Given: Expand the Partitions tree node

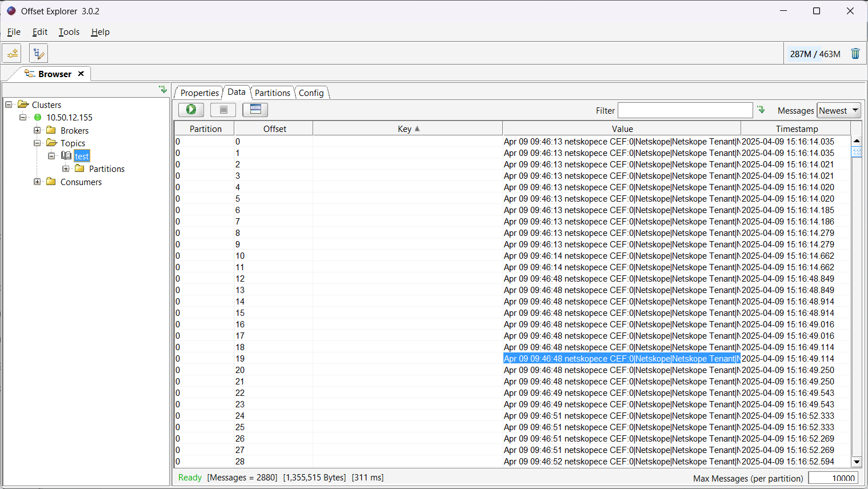Looking at the screenshot, I should (x=66, y=169).
